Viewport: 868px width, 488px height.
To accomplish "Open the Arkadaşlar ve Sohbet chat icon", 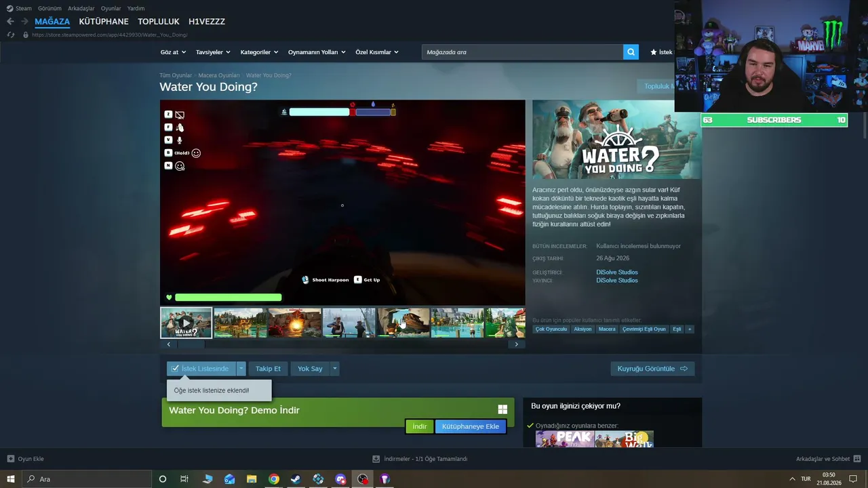I will tap(857, 459).
